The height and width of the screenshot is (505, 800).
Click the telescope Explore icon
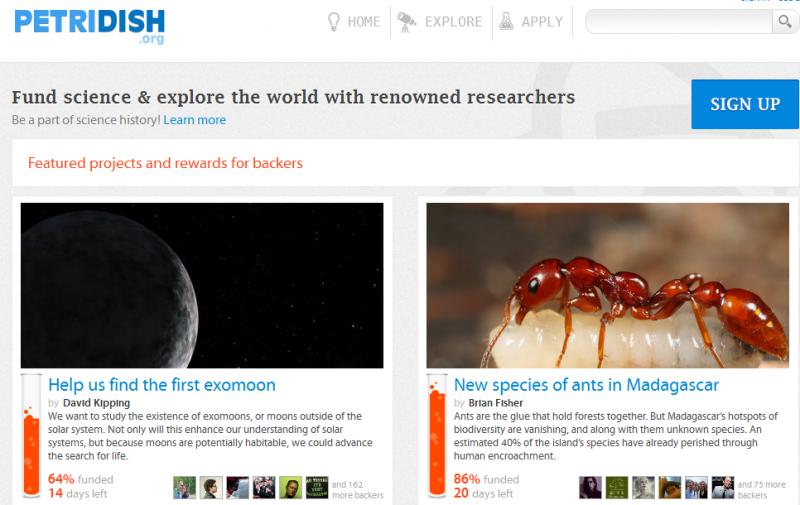pos(407,22)
